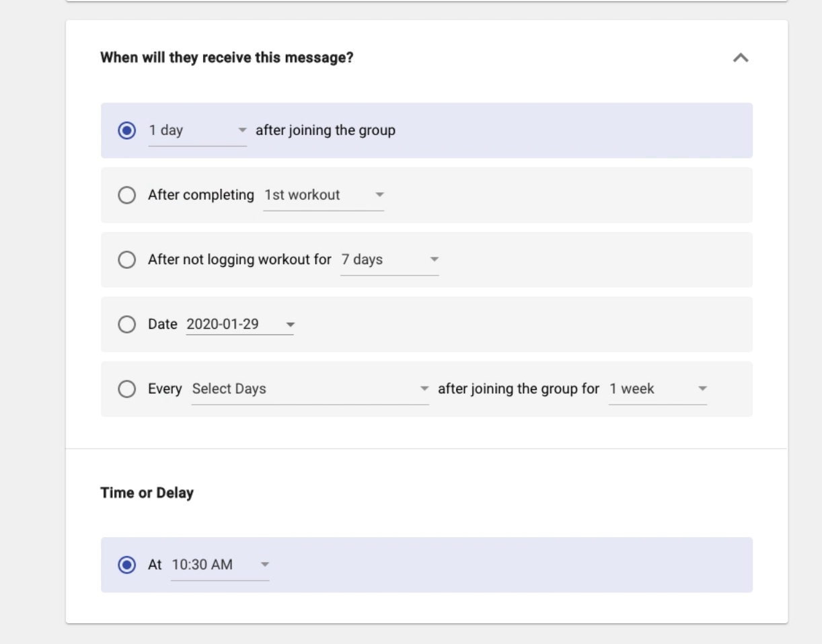Viewport: 822px width, 644px height.
Task: Click the 'after joining the group for' text
Action: coord(518,389)
